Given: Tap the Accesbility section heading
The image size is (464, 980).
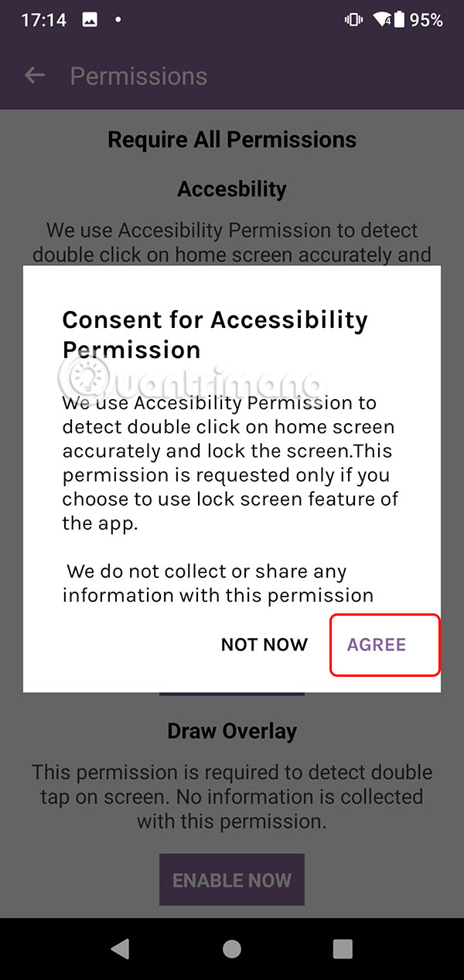Looking at the screenshot, I should [232, 189].
